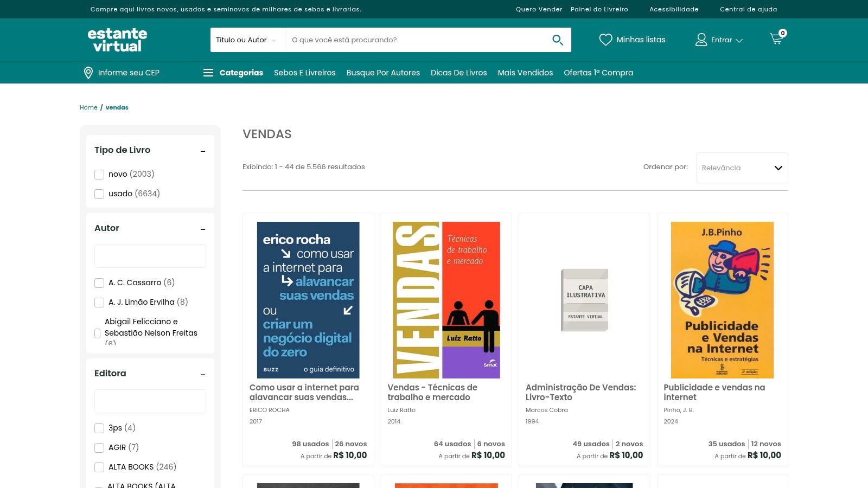The height and width of the screenshot is (488, 868).
Task: Click the title Vendas - Técnicas de trabalho e mercado
Action: [x=432, y=393]
